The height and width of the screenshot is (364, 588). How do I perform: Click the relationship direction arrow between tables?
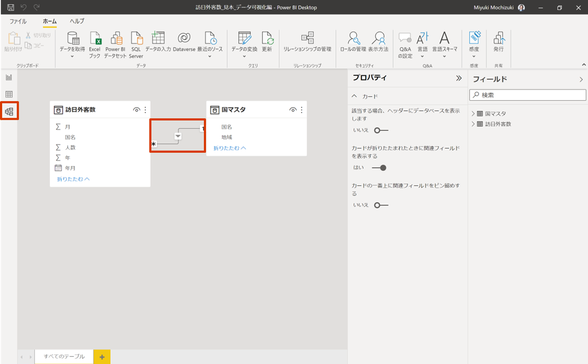(x=178, y=136)
